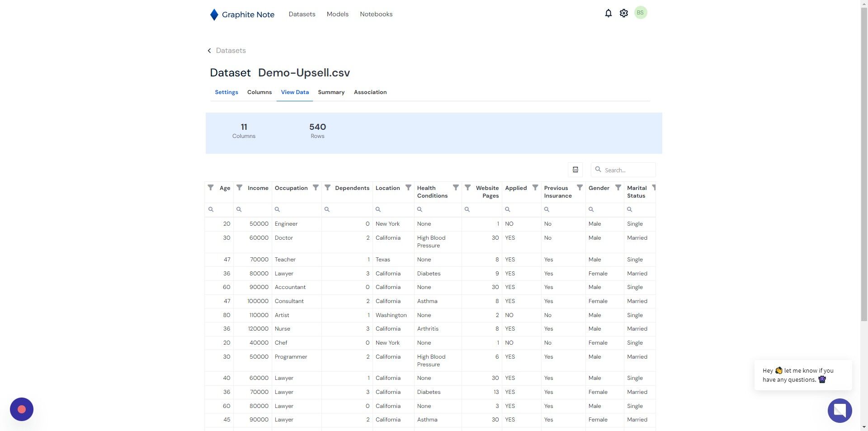Click the table Search input field
The image size is (868, 431).
tap(623, 170)
